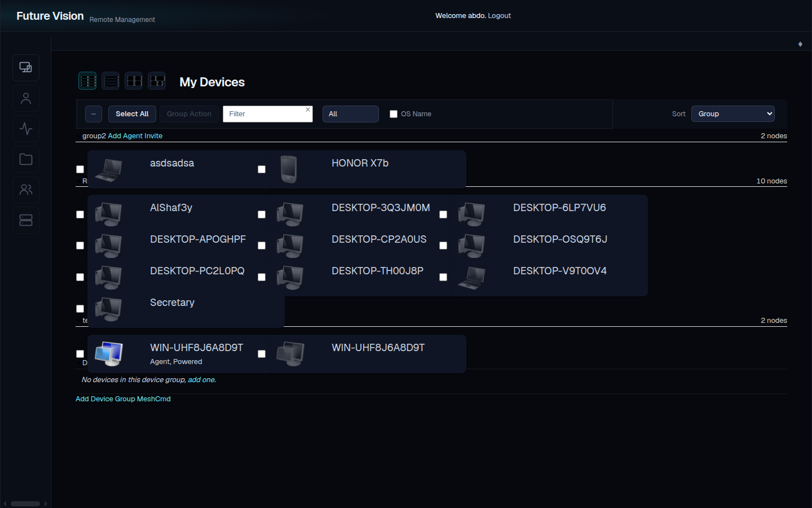Click the Add Device Group link
This screenshot has height=508, width=812.
pos(105,399)
